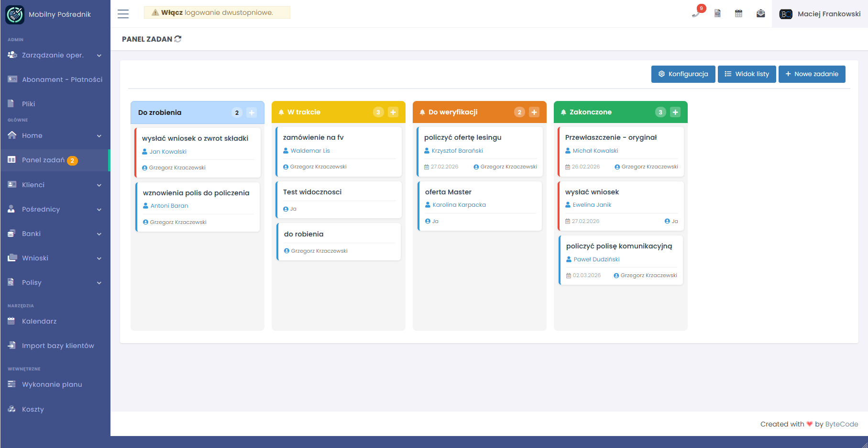868x448 pixels.
Task: Refresh the task panel with the refresh icon
Action: pos(178,39)
